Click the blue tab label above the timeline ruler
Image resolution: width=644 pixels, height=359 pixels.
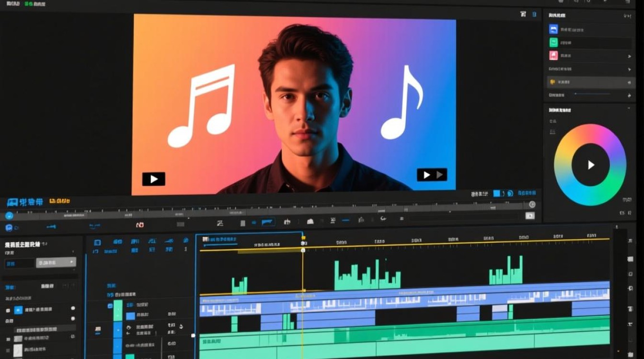coord(219,239)
